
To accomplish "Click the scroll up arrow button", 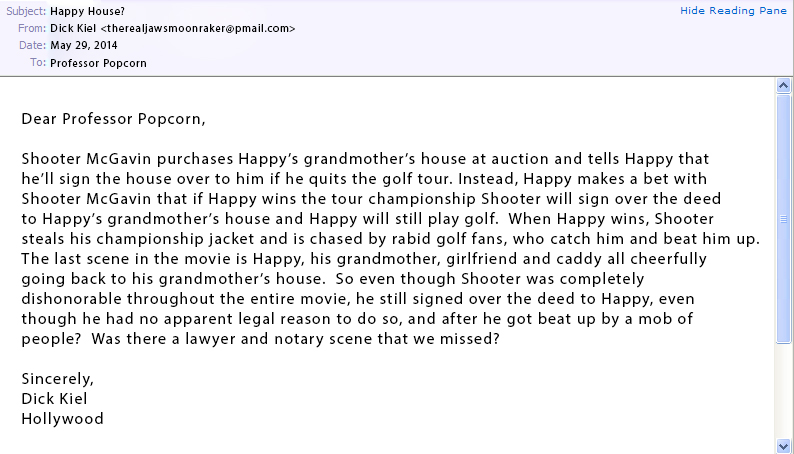I will (784, 86).
